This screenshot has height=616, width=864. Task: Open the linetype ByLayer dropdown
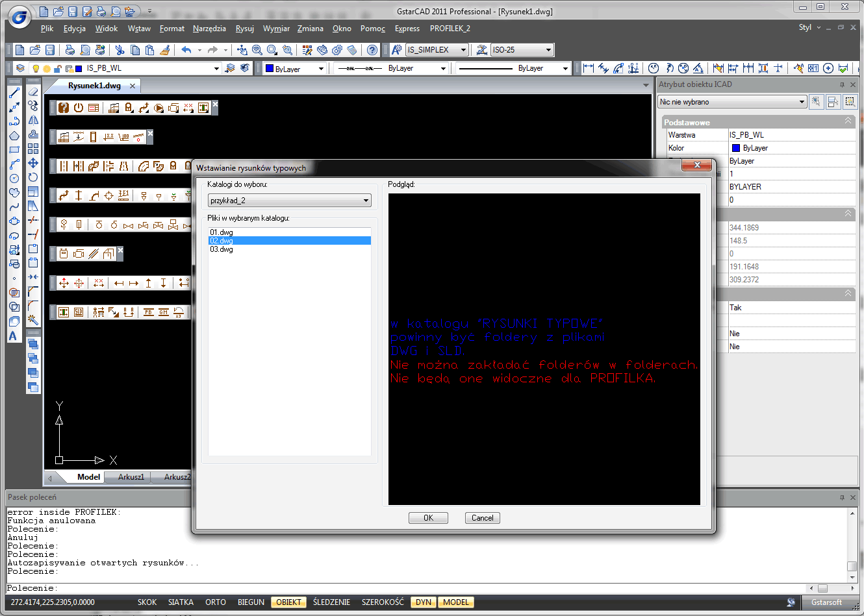[391, 68]
